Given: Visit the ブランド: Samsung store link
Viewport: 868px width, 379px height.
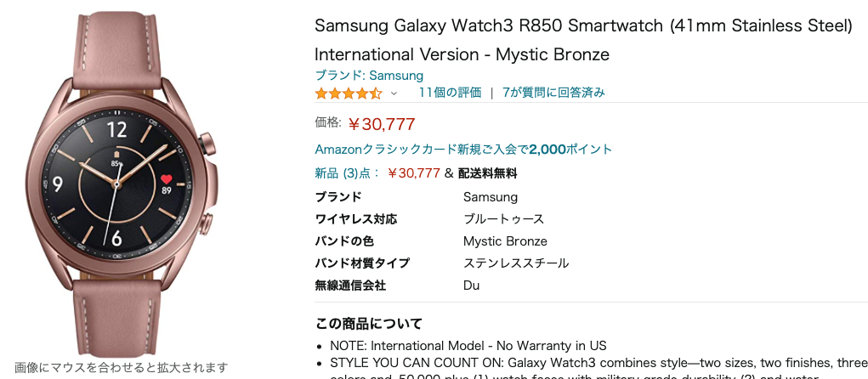Looking at the screenshot, I should pos(369,76).
